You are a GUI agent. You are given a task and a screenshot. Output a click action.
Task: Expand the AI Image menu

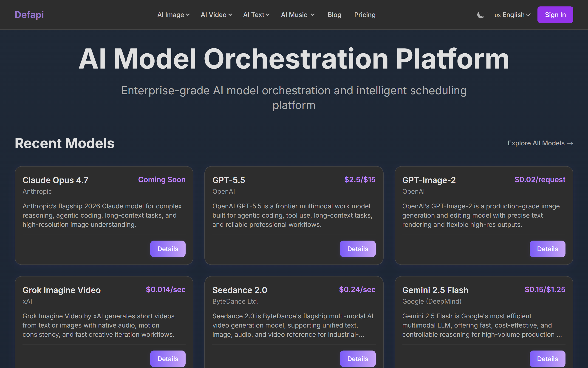173,15
